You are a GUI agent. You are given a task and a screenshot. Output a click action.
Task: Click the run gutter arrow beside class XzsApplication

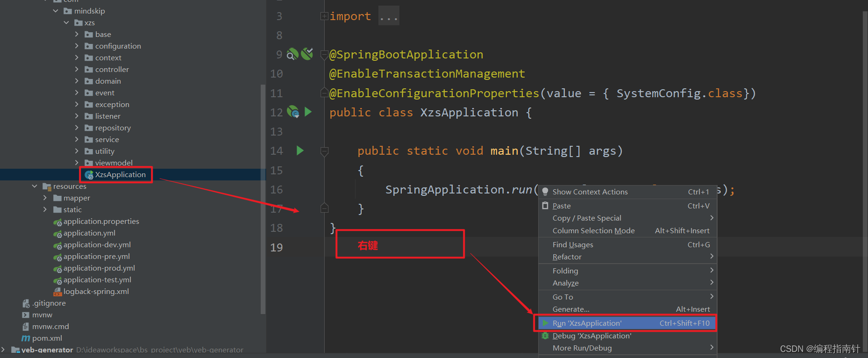(308, 112)
